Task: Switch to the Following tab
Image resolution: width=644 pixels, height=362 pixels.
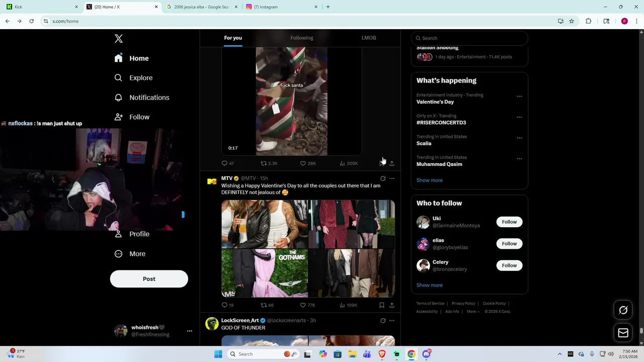Action: 301,38
